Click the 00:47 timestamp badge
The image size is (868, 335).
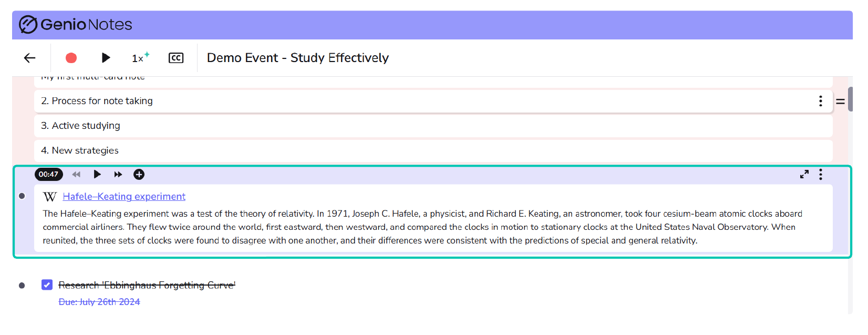click(x=48, y=174)
